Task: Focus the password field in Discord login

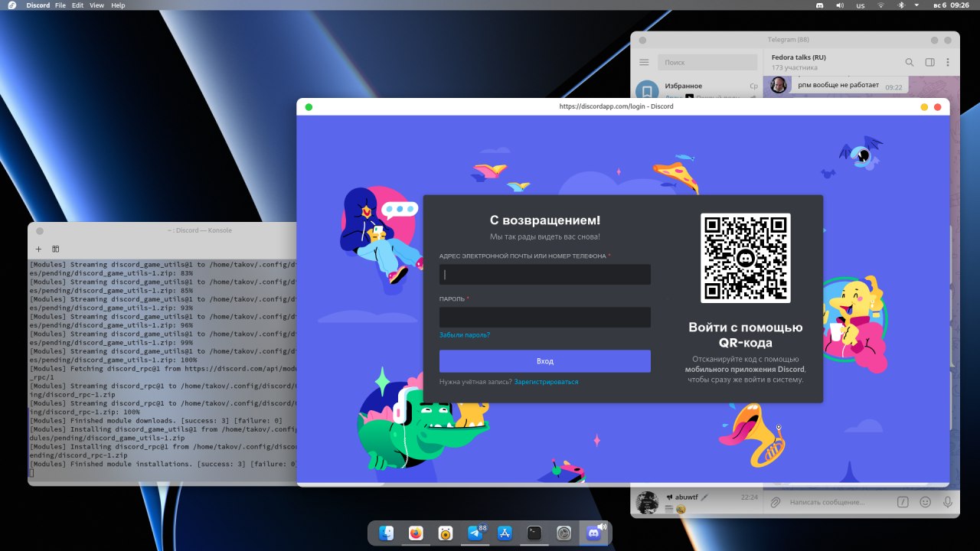Action: tap(545, 318)
